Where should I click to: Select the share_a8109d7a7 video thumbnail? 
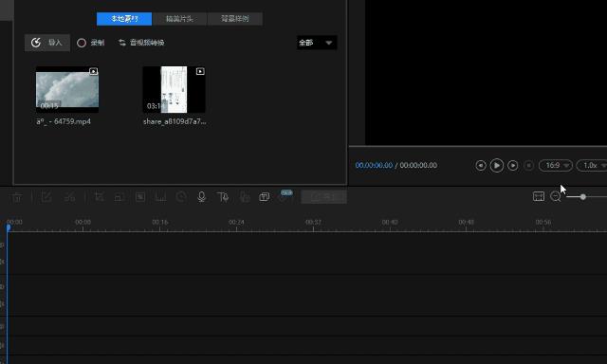pyautogui.click(x=175, y=89)
